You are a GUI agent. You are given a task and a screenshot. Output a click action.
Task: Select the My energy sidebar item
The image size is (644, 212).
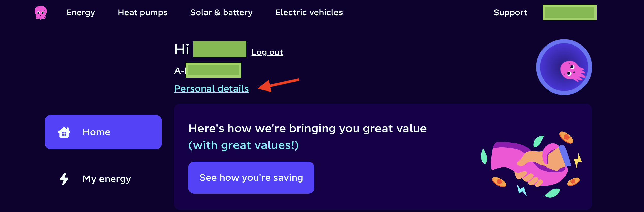103,179
